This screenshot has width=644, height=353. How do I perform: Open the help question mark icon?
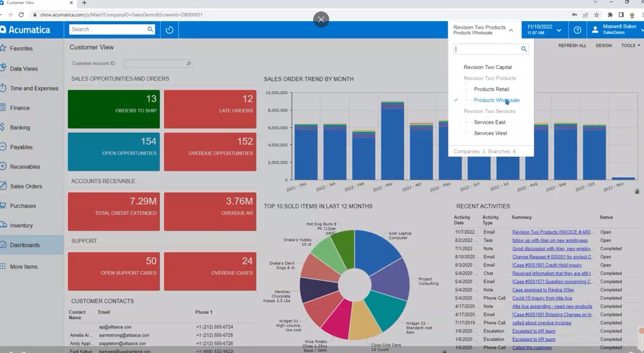[577, 30]
